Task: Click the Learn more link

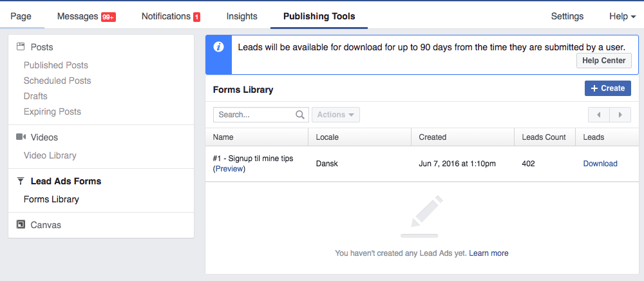Action: click(x=489, y=253)
